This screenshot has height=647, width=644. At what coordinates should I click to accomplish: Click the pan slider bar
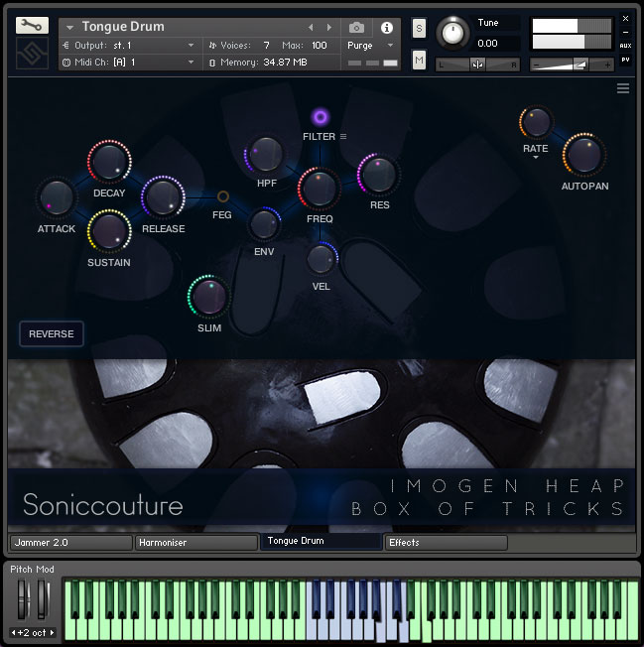(x=477, y=65)
